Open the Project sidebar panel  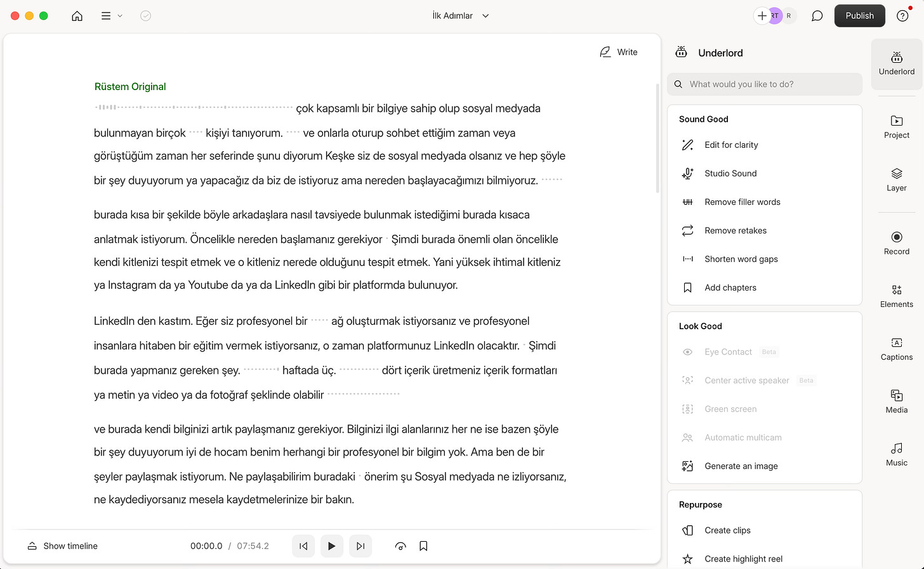coord(897,127)
